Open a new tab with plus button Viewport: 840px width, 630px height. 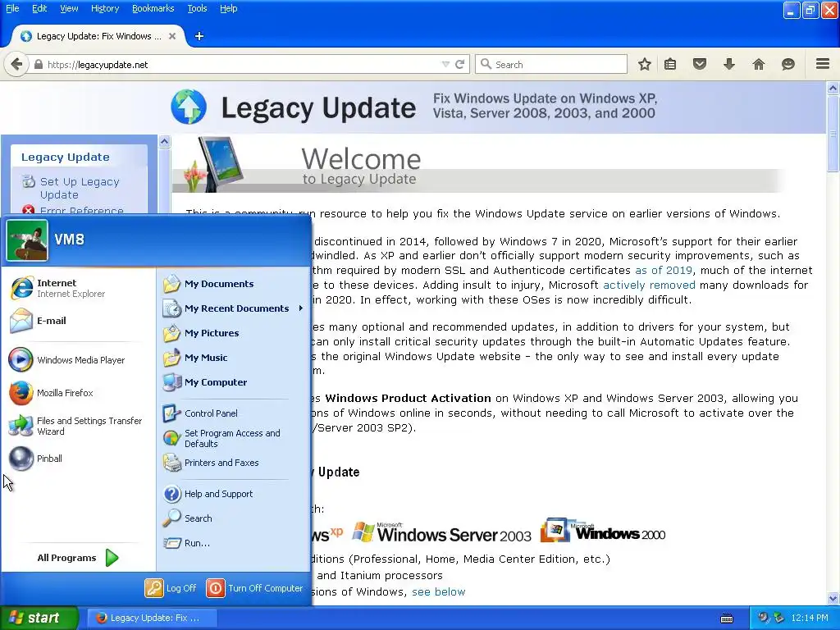[199, 36]
